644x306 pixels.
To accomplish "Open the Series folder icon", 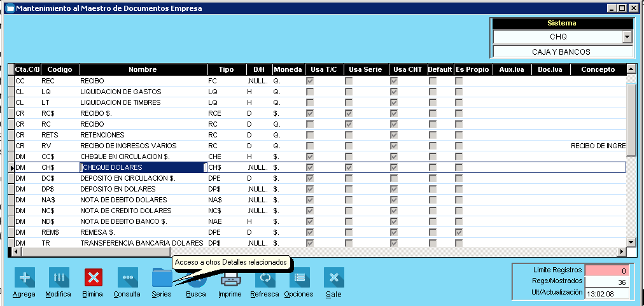I will tap(162, 278).
